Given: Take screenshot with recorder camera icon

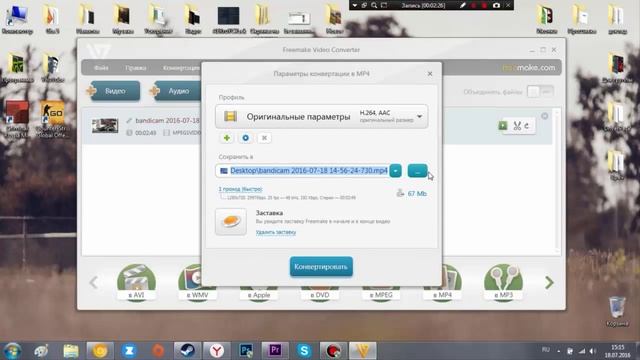Looking at the screenshot, I should 496,5.
